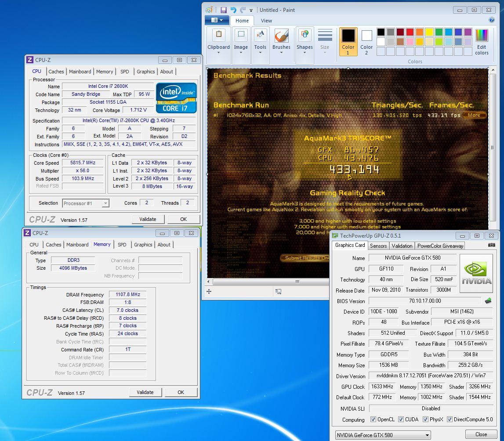Click the BIOS save chip icon in GPU-Z

[488, 301]
